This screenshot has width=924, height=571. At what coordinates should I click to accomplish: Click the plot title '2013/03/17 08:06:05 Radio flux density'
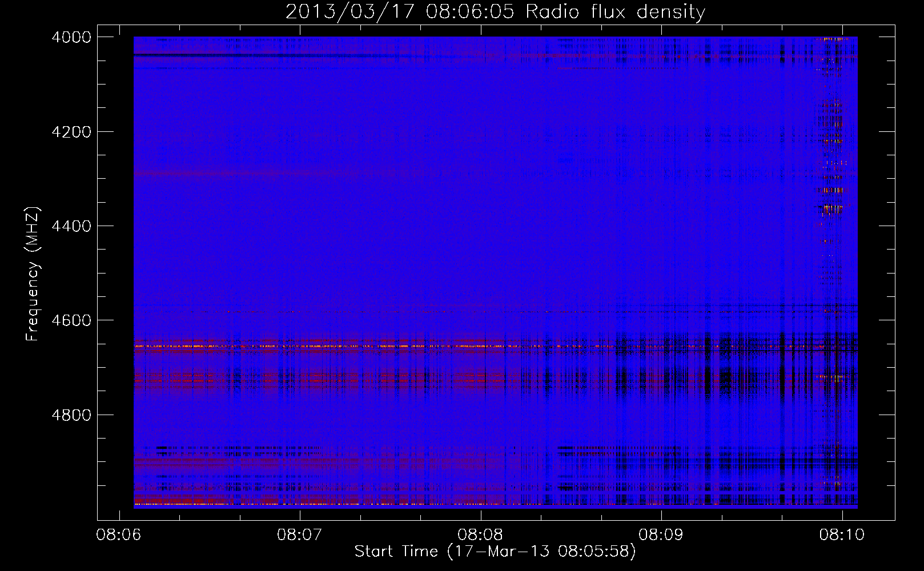pyautogui.click(x=495, y=12)
